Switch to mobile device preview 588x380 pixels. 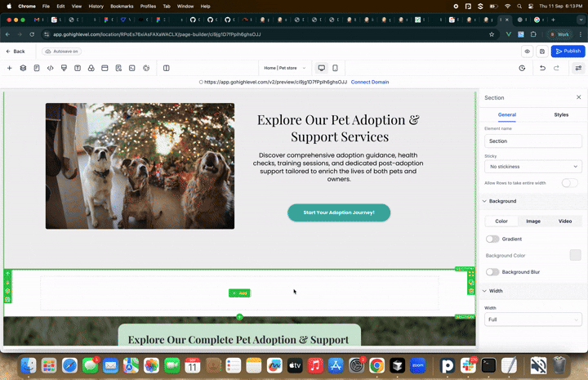click(x=335, y=68)
